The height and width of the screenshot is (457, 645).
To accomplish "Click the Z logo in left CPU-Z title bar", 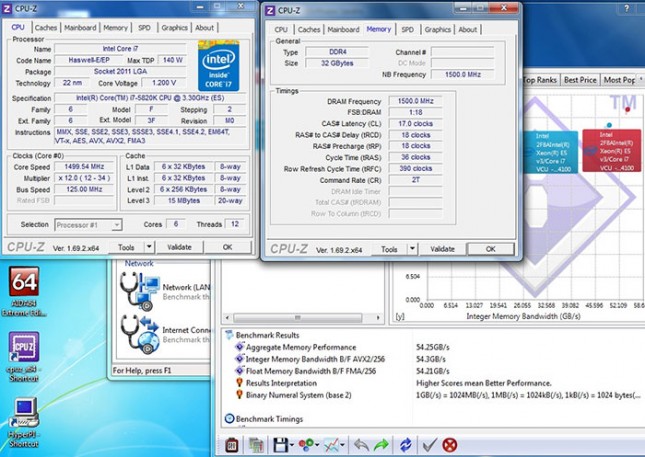I will click(x=7, y=8).
